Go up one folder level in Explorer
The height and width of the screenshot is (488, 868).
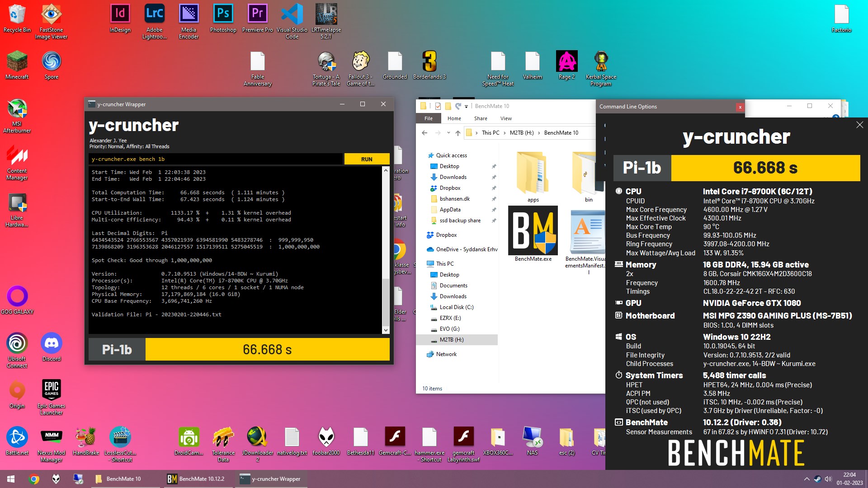458,133
